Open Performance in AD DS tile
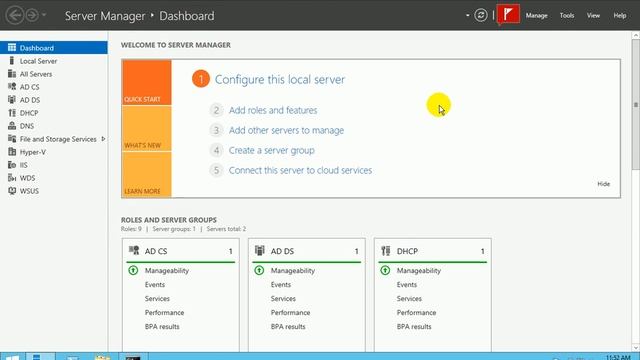This screenshot has width=640, height=360. coord(290,312)
